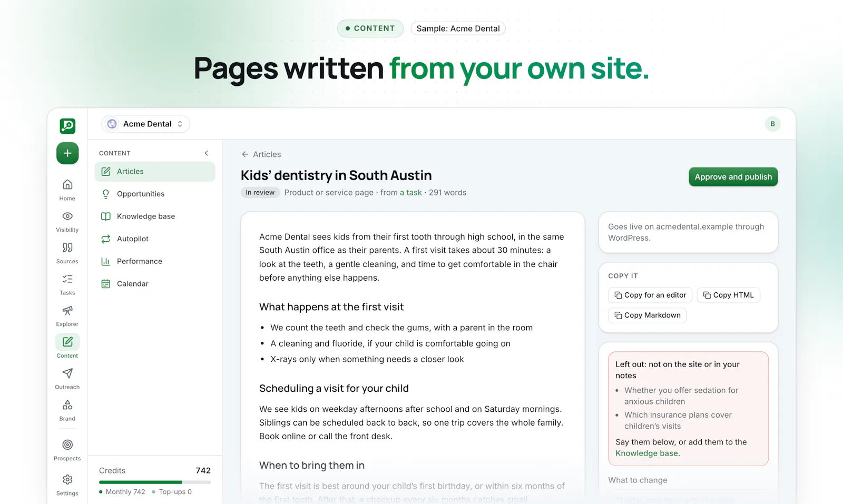
Task: Open Opportunities in the Content menu
Action: click(x=155, y=194)
